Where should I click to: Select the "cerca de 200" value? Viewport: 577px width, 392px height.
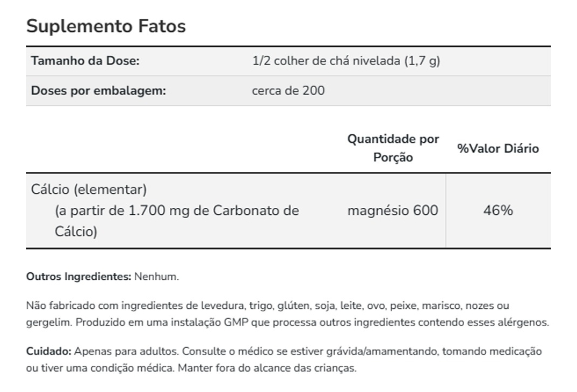tap(288, 90)
